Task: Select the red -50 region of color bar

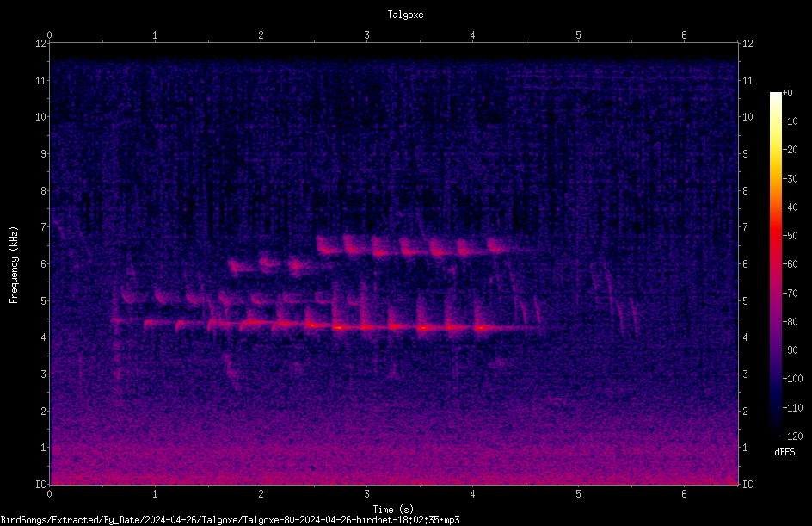Action: (776, 236)
